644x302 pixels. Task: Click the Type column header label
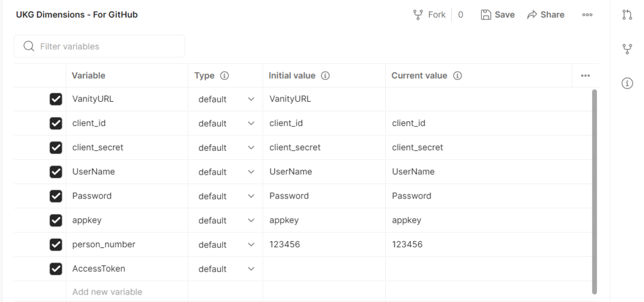click(204, 75)
